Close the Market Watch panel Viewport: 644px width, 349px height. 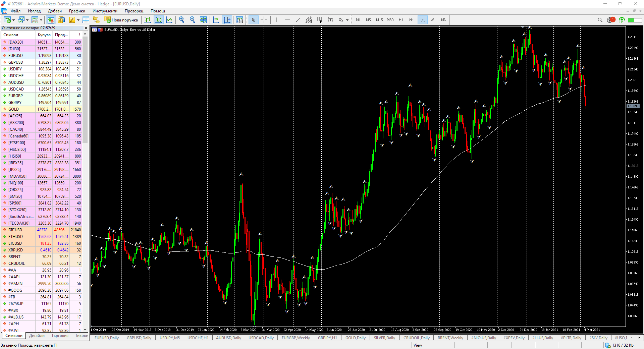coord(86,28)
